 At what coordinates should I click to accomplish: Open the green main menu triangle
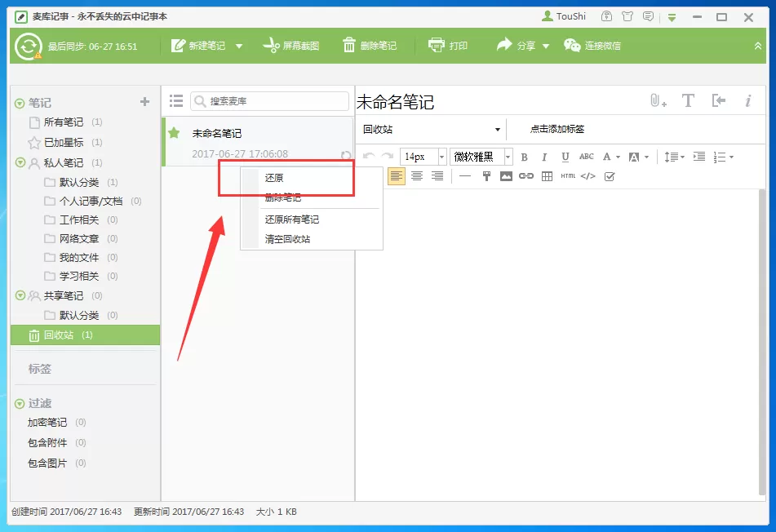[672, 18]
